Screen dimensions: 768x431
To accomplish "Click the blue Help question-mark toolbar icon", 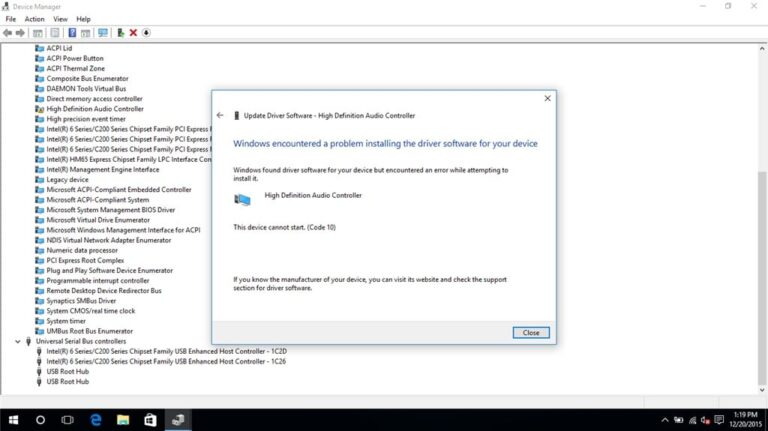I will coord(72,33).
